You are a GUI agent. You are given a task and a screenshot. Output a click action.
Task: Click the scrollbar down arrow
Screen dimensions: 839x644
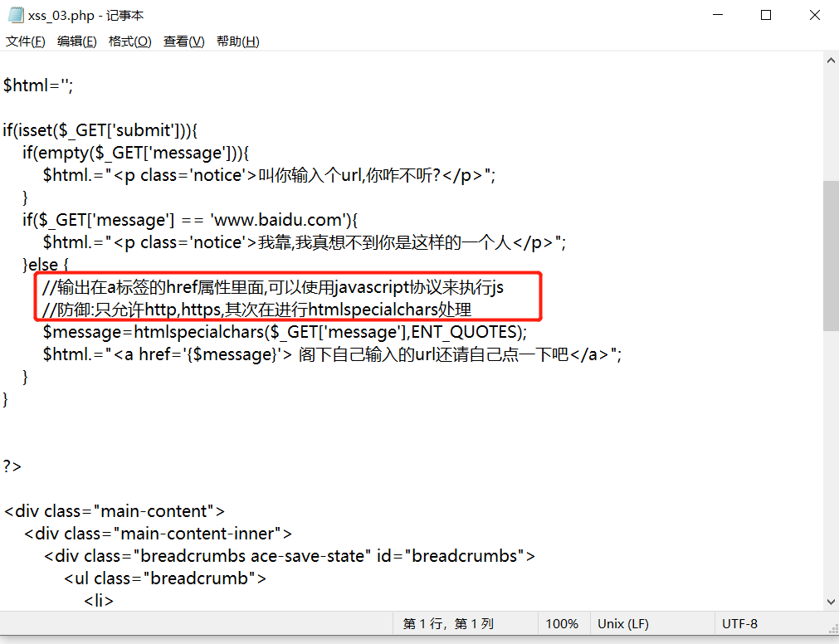tap(830, 602)
